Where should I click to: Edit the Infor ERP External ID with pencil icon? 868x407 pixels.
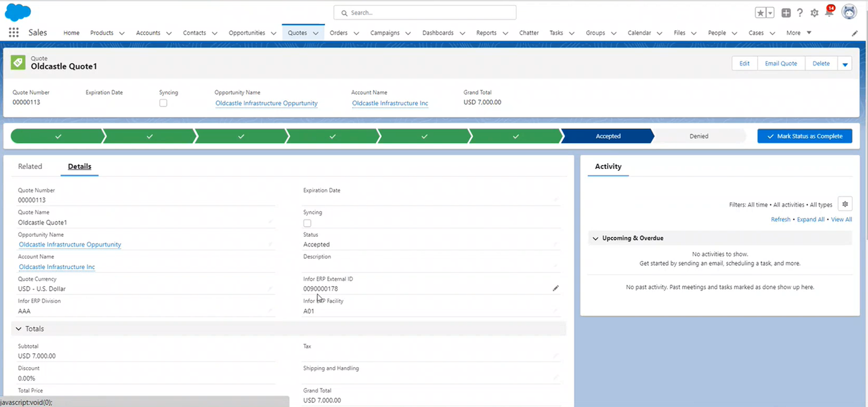point(556,288)
